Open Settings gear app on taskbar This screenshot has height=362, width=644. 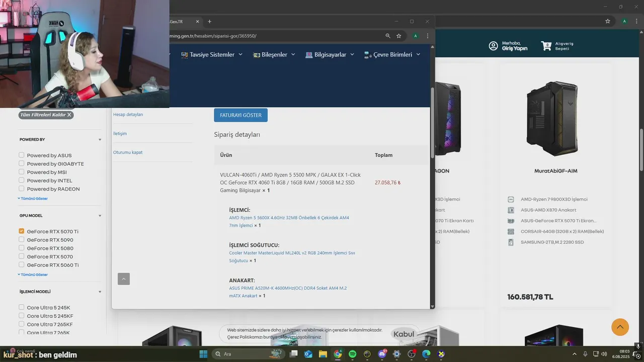coord(397,354)
